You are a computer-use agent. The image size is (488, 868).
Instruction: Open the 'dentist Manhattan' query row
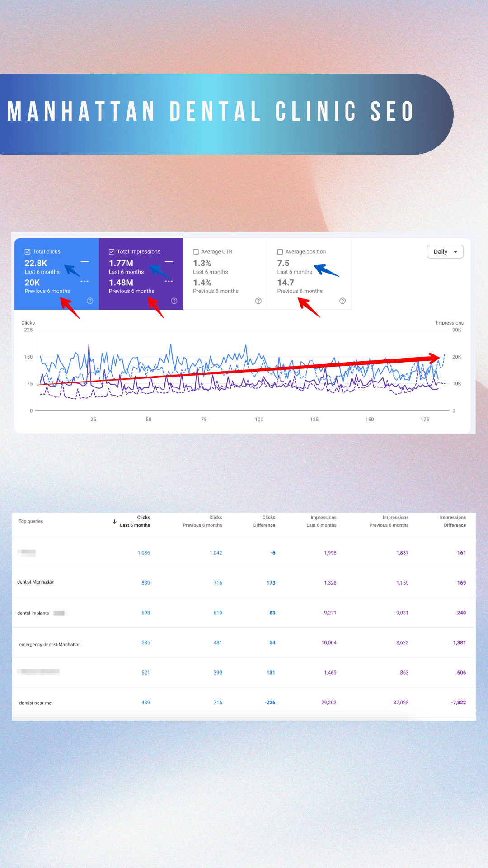(x=36, y=582)
